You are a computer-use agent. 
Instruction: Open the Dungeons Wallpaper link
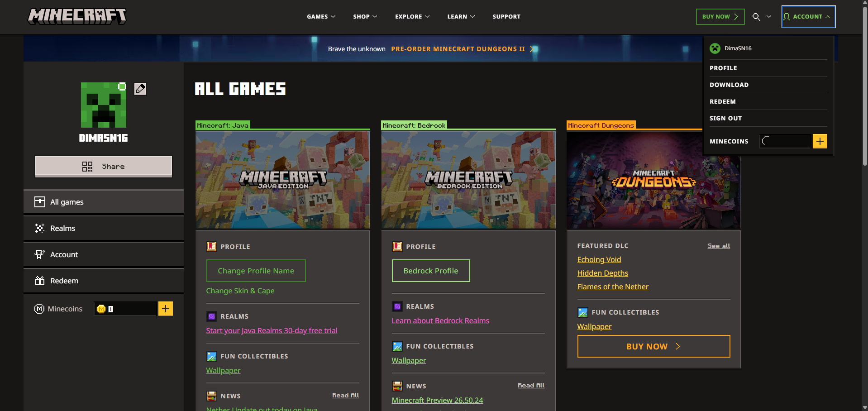point(595,326)
